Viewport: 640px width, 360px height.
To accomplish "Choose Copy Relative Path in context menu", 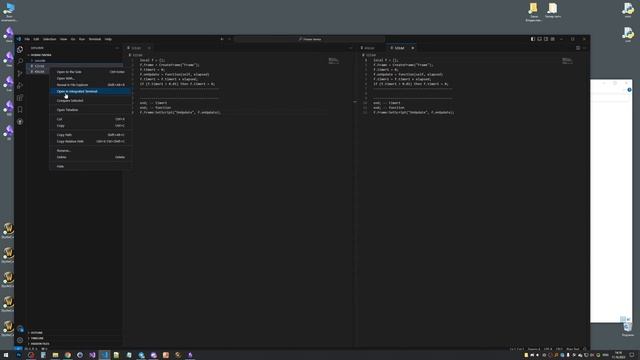I will [x=90, y=141].
